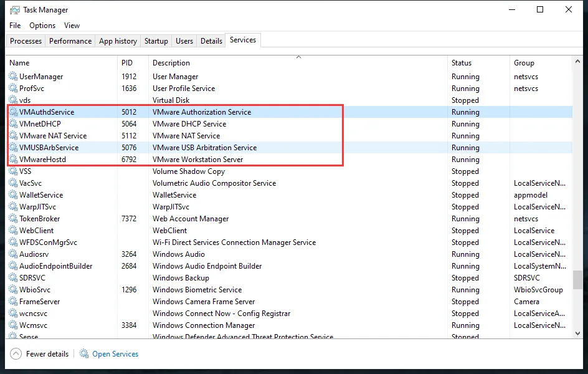The image size is (588, 374).
Task: Open the File menu
Action: (x=15, y=26)
